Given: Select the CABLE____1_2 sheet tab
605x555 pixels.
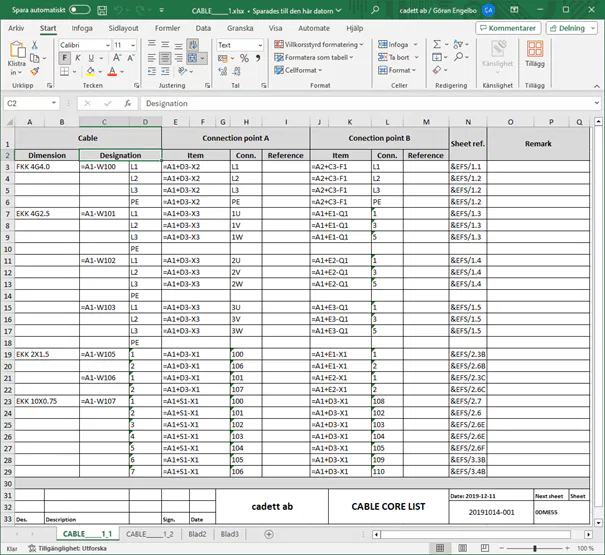Looking at the screenshot, I should pos(148,535).
